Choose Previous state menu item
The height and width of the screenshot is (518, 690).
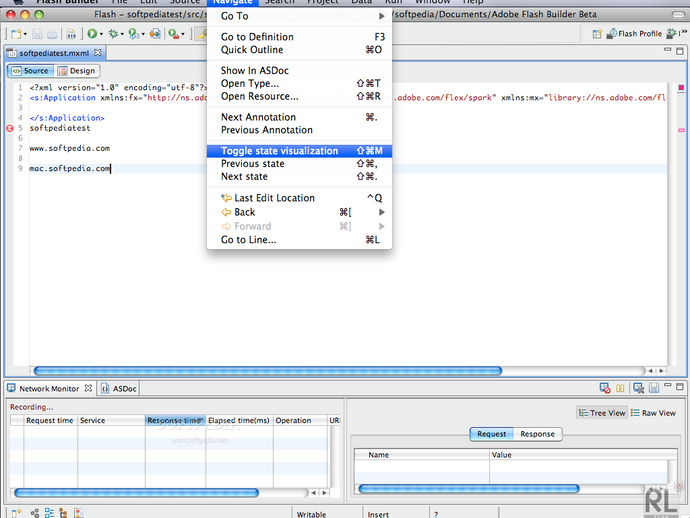pos(299,164)
